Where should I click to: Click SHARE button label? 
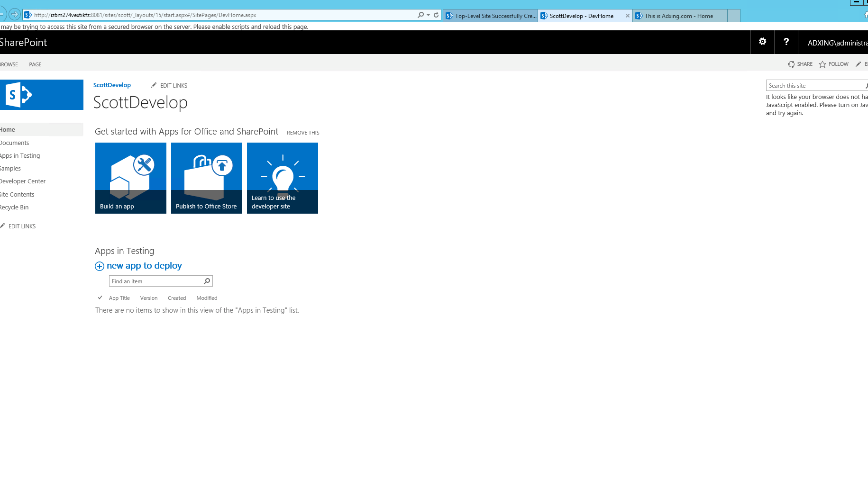click(x=804, y=64)
